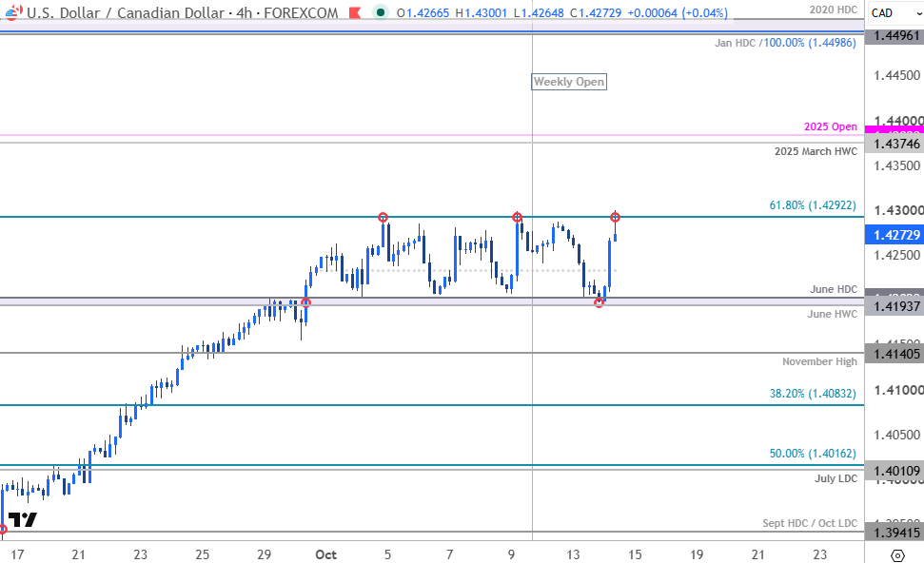This screenshot has height=563, width=924.
Task: Click the June HWC level label
Action: [x=833, y=314]
